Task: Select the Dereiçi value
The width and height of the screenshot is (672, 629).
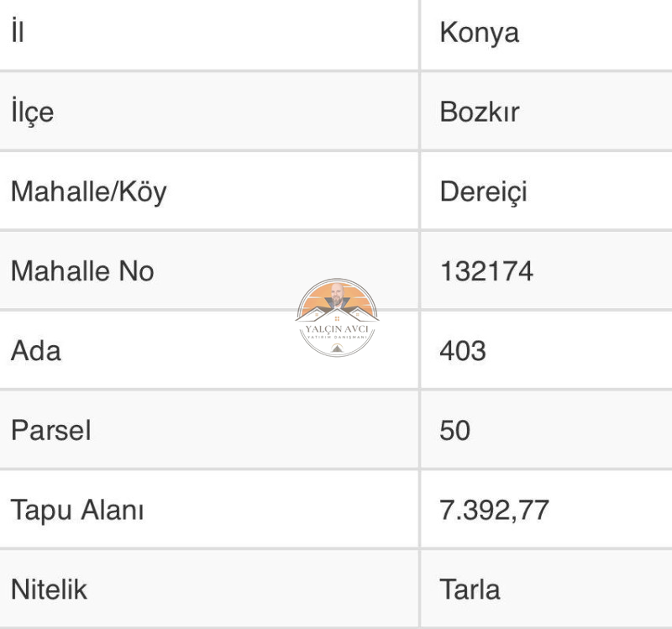Action: [484, 192]
